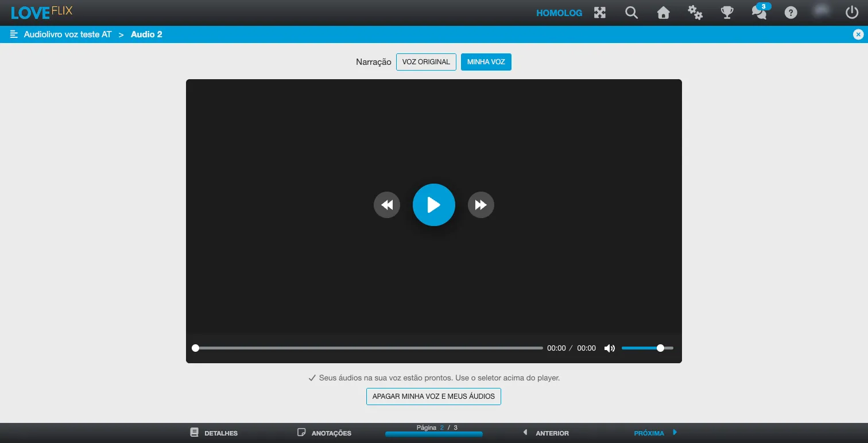The width and height of the screenshot is (868, 443).
Task: Select MINHA VOZ narration
Action: [x=486, y=62]
